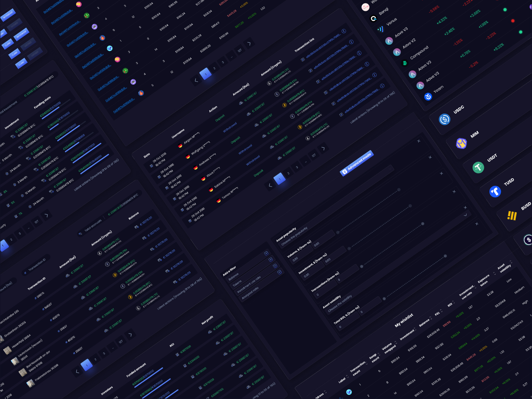
Task: Click the Yearn protocol icon
Action: 428,96
